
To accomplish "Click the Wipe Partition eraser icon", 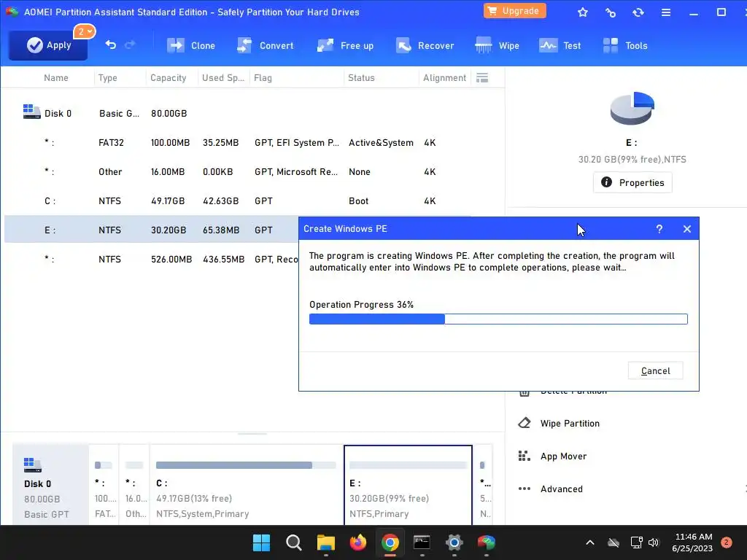I will tap(524, 423).
